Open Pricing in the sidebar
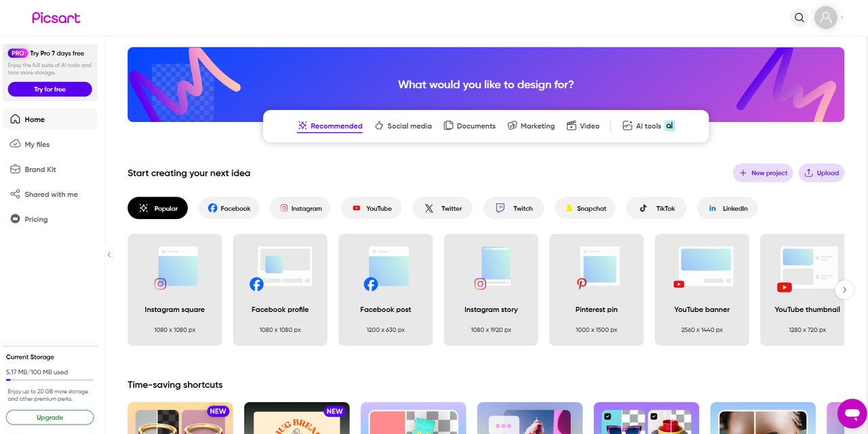 coord(50,219)
